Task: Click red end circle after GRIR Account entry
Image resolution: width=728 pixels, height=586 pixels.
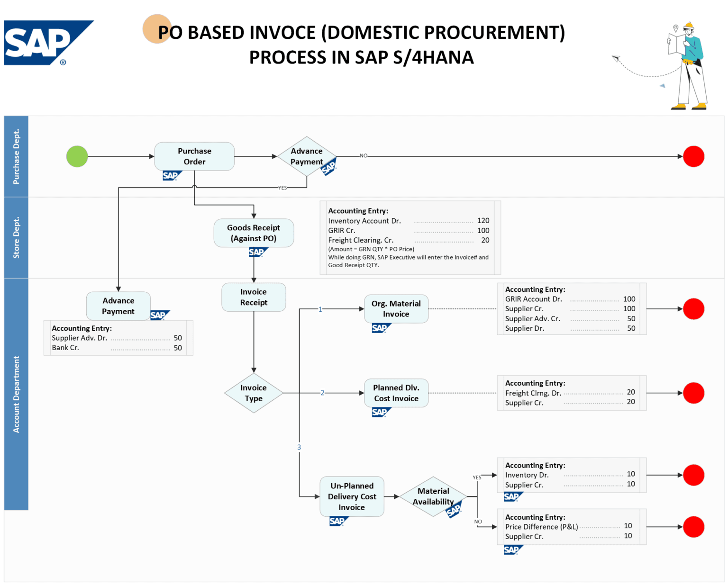Action: [x=693, y=309]
